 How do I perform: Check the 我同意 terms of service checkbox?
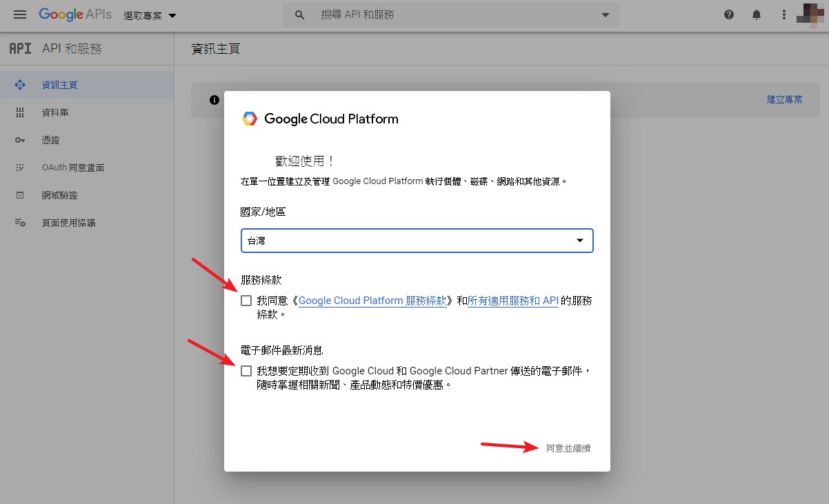pyautogui.click(x=246, y=301)
